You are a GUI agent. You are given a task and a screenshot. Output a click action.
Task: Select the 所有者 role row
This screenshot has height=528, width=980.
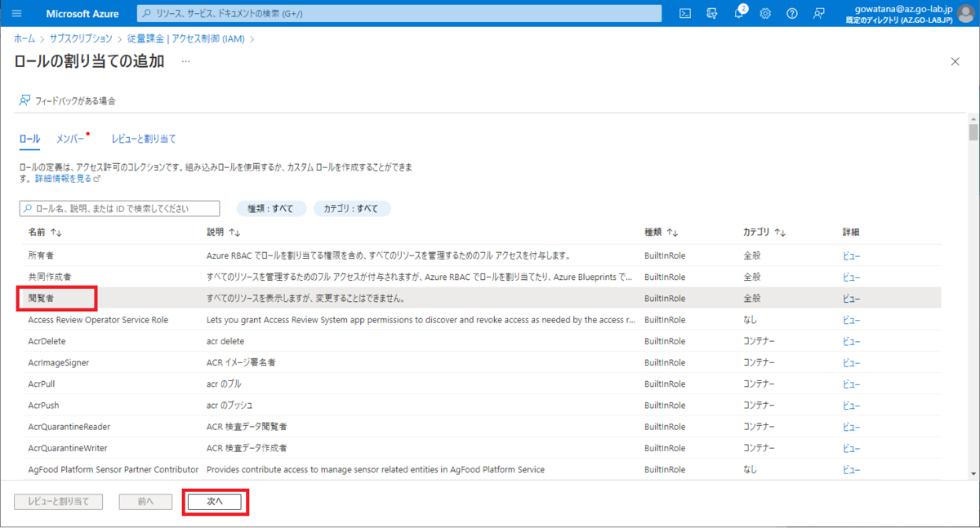(x=480, y=255)
